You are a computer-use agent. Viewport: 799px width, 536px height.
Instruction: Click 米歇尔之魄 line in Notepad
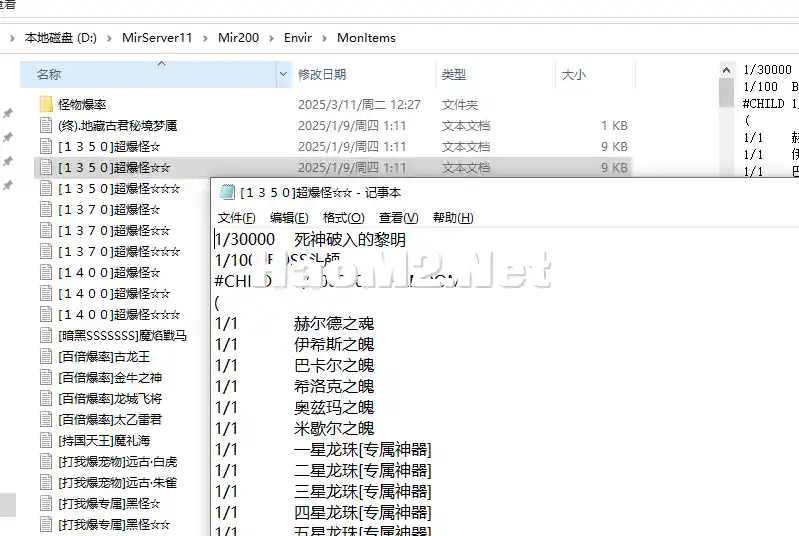point(334,428)
